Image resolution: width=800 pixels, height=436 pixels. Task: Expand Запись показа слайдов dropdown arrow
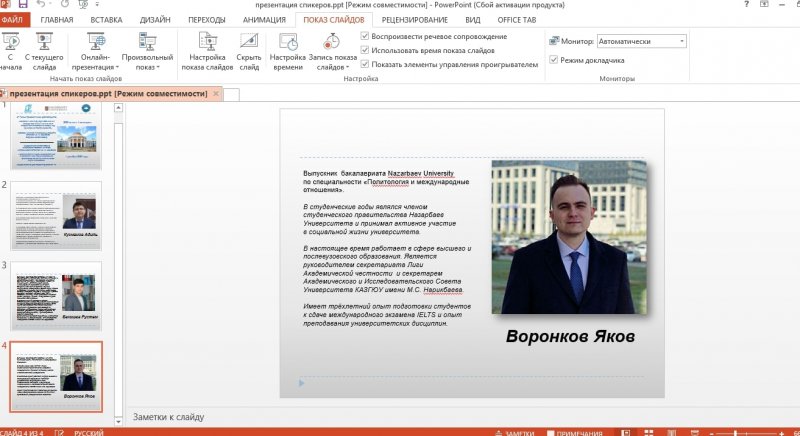pos(347,67)
